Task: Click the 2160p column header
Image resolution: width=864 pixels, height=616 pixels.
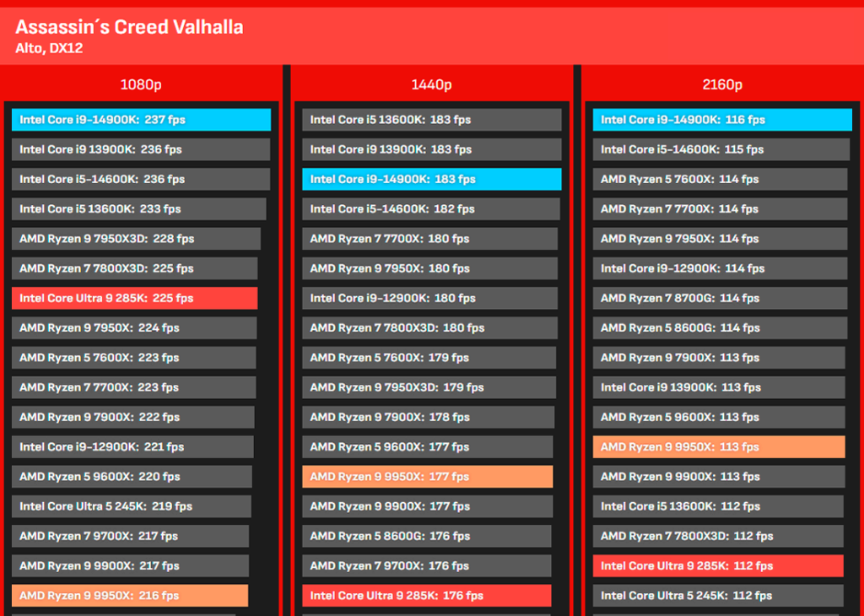Action: 722,84
